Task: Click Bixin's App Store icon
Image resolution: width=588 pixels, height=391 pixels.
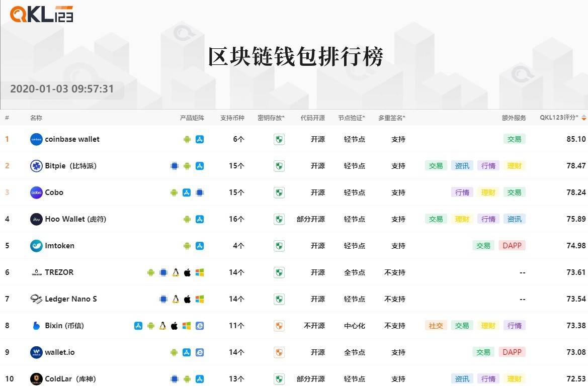Action: click(138, 326)
